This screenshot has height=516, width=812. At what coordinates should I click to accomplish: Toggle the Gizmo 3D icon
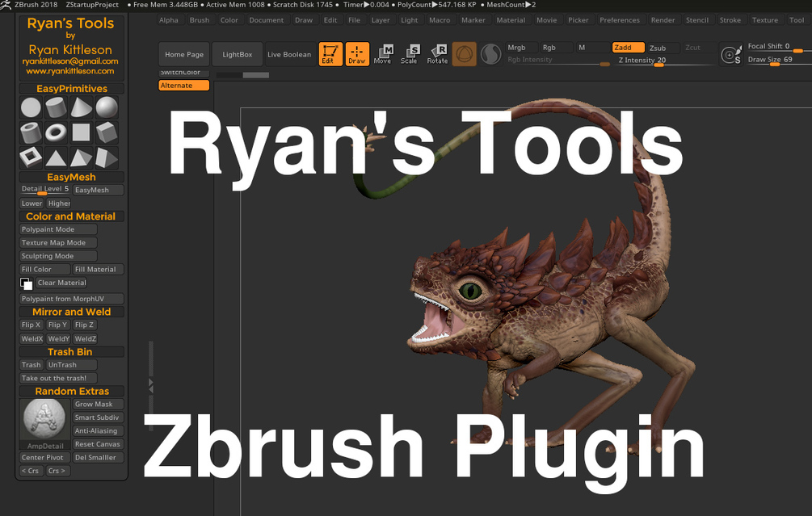coord(465,54)
